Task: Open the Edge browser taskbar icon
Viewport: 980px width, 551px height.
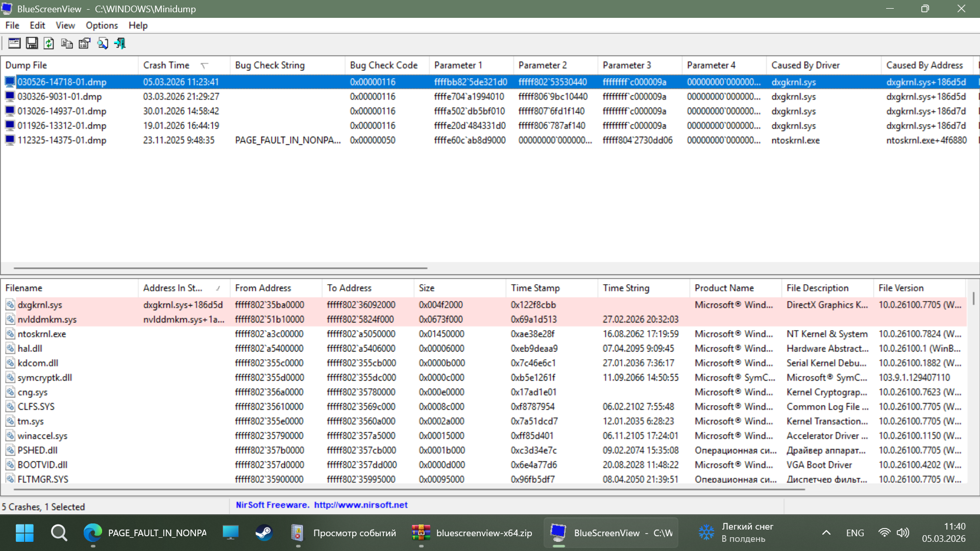Action: [92, 533]
